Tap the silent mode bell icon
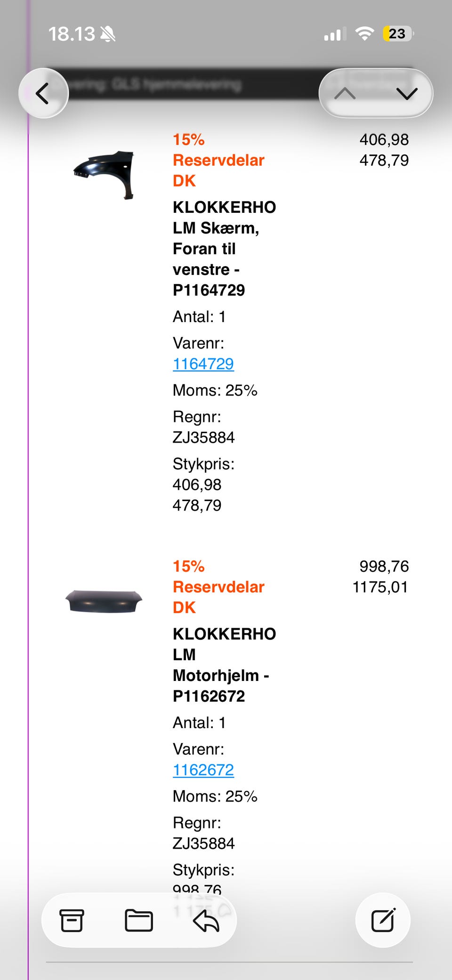This screenshot has width=452, height=980. (x=108, y=34)
